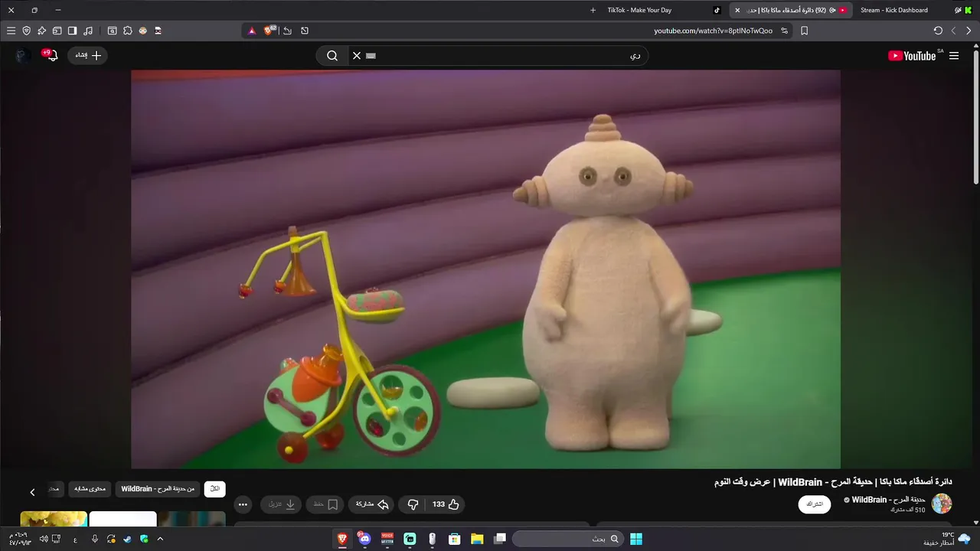Click the address bar URL youtube.com/watch

coord(713,31)
